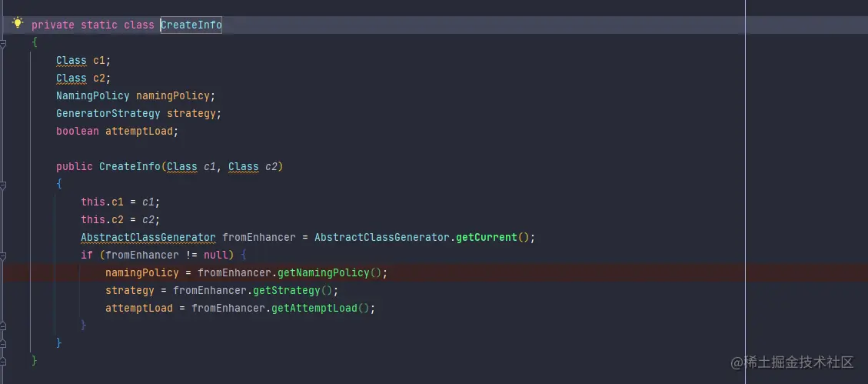Click CreateInfo in the class declaration

click(x=191, y=25)
